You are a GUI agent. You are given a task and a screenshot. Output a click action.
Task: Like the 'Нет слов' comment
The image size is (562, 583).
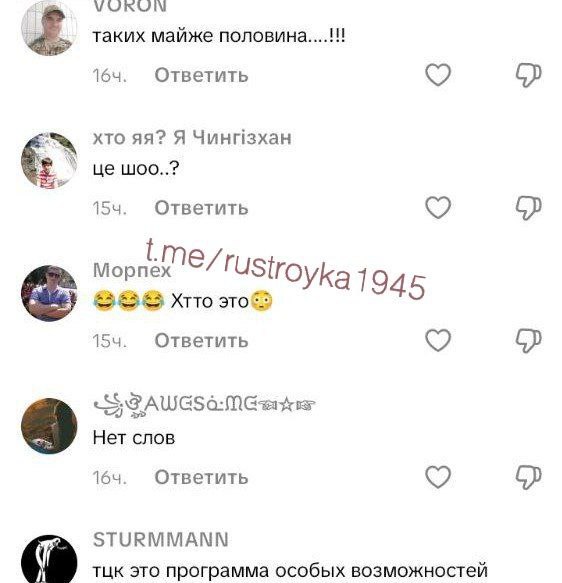pos(438,477)
